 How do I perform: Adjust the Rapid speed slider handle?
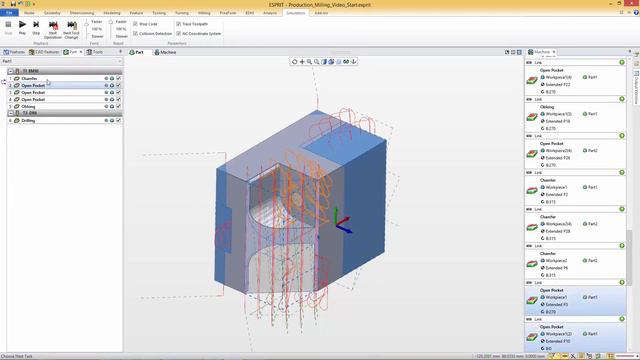click(111, 22)
